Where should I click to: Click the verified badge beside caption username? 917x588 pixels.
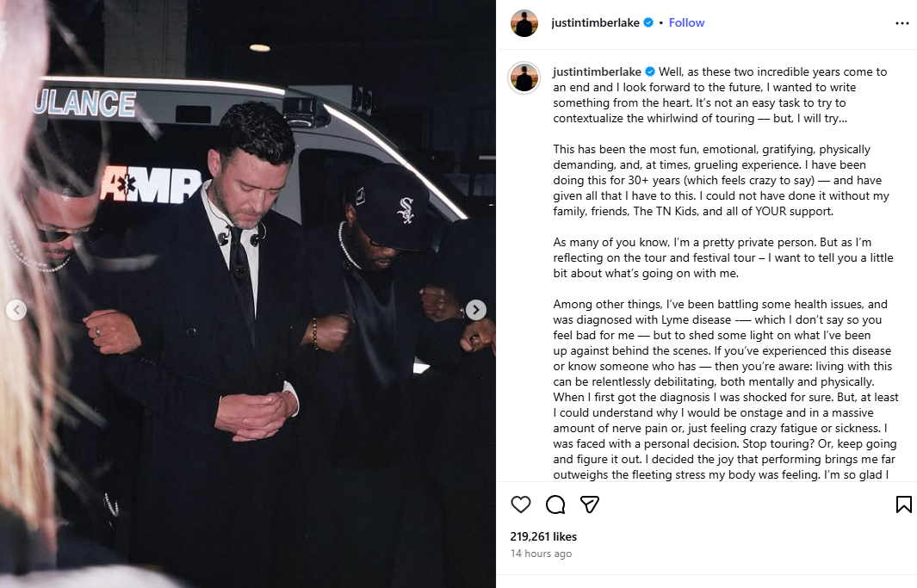click(650, 72)
